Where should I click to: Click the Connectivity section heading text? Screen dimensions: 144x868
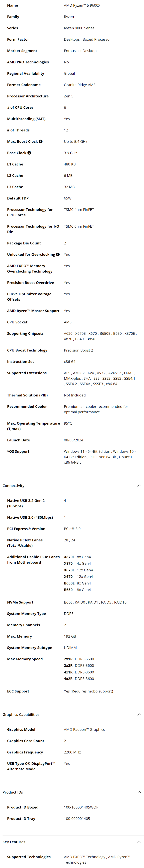(14, 485)
